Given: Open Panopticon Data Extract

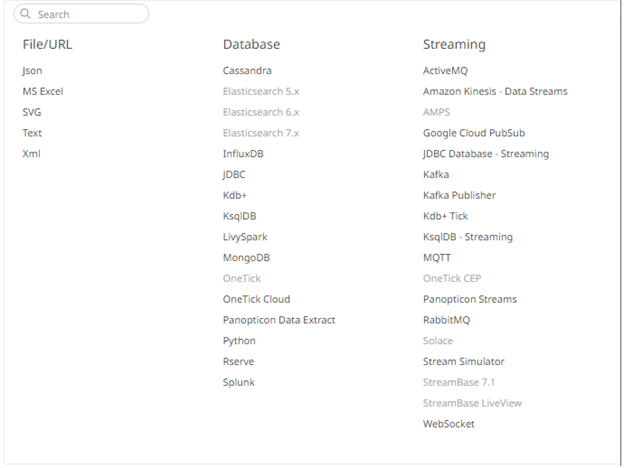Looking at the screenshot, I should [279, 320].
